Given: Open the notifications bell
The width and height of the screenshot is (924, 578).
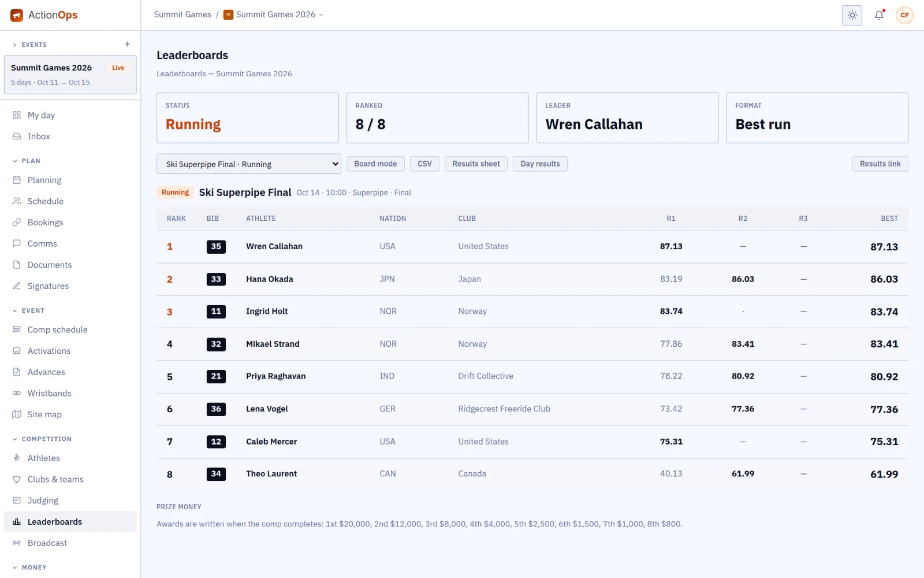Looking at the screenshot, I should (879, 15).
